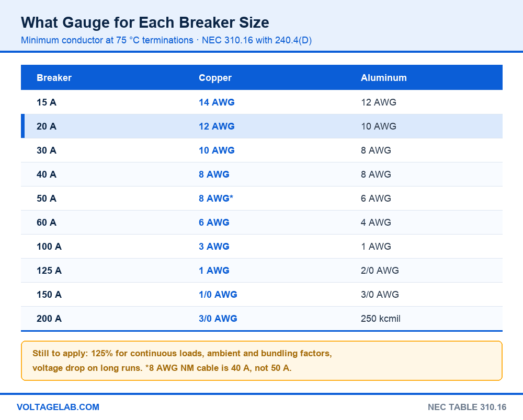Click the 2/0 AWG aluminum cell
The width and height of the screenshot is (523, 420).
pyautogui.click(x=380, y=271)
